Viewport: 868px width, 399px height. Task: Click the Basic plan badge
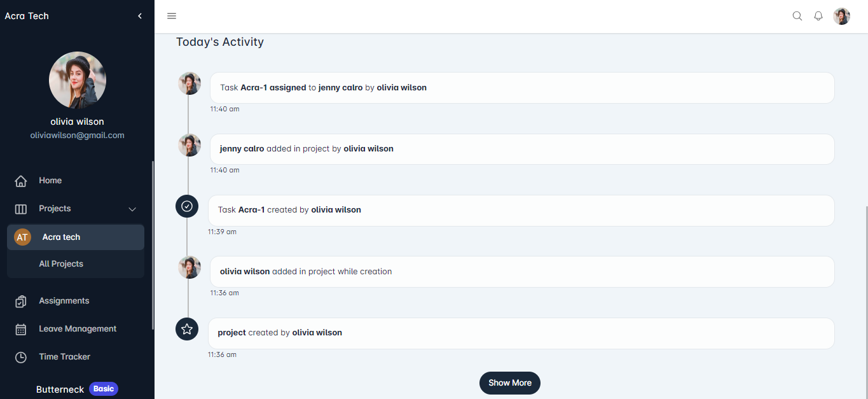point(104,389)
